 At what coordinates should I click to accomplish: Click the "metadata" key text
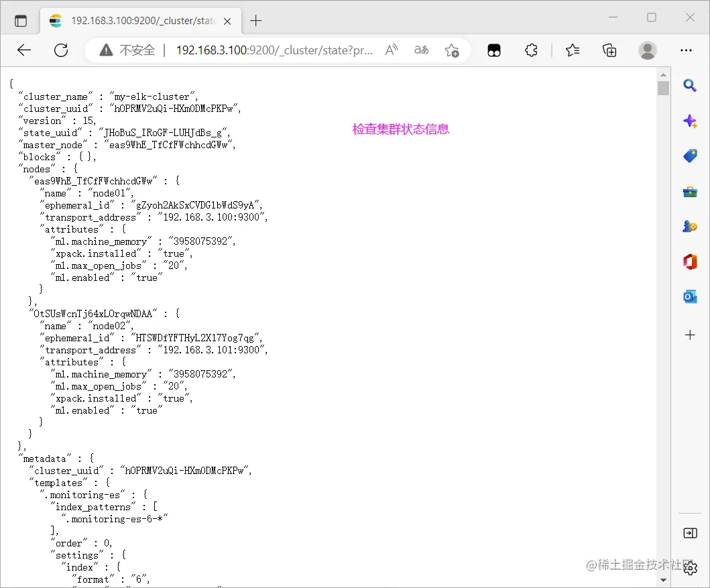pos(45,459)
